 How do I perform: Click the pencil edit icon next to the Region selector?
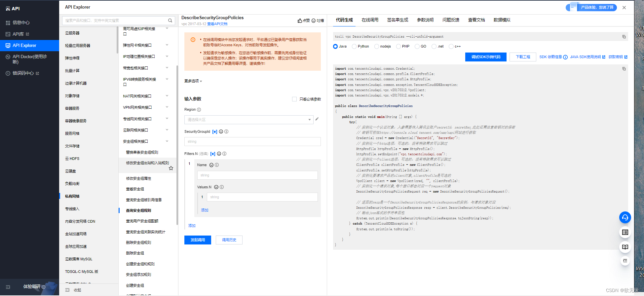(317, 119)
